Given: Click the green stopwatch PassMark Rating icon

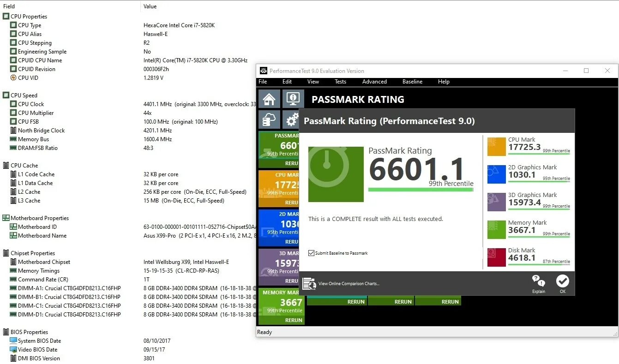Looking at the screenshot, I should coord(336,174).
